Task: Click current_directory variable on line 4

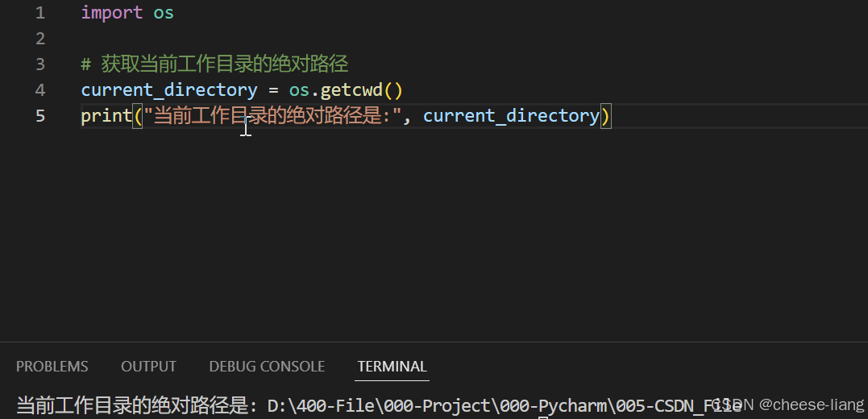Action: [169, 90]
